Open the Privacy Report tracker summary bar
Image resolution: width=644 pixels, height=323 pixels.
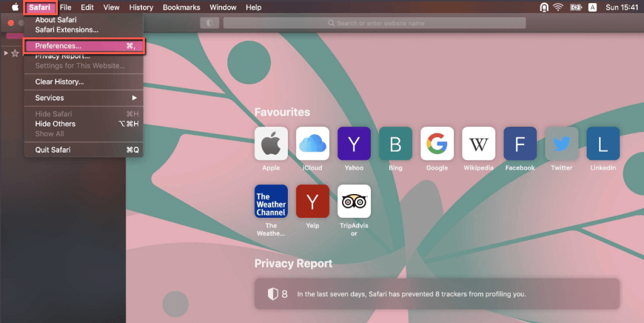pos(437,294)
